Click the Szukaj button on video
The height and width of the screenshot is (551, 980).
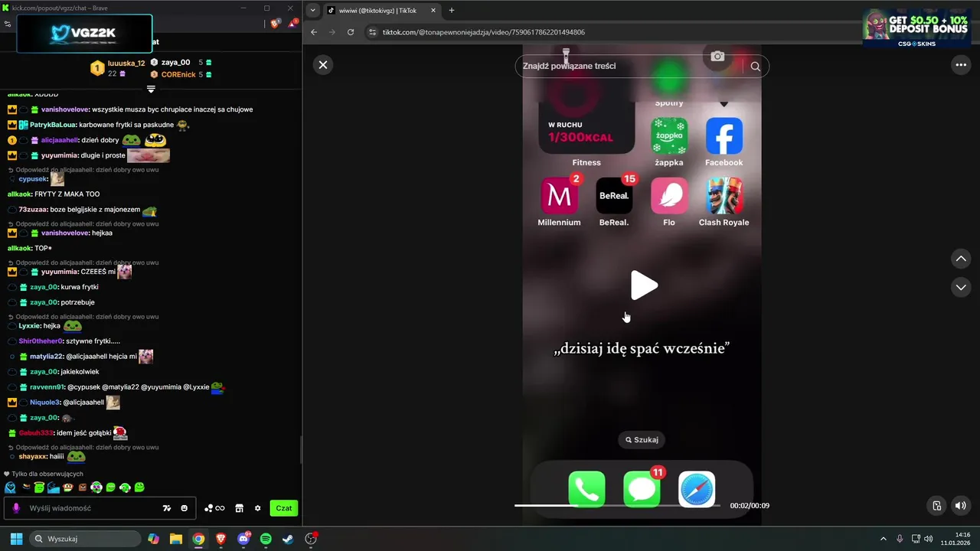[x=642, y=440]
